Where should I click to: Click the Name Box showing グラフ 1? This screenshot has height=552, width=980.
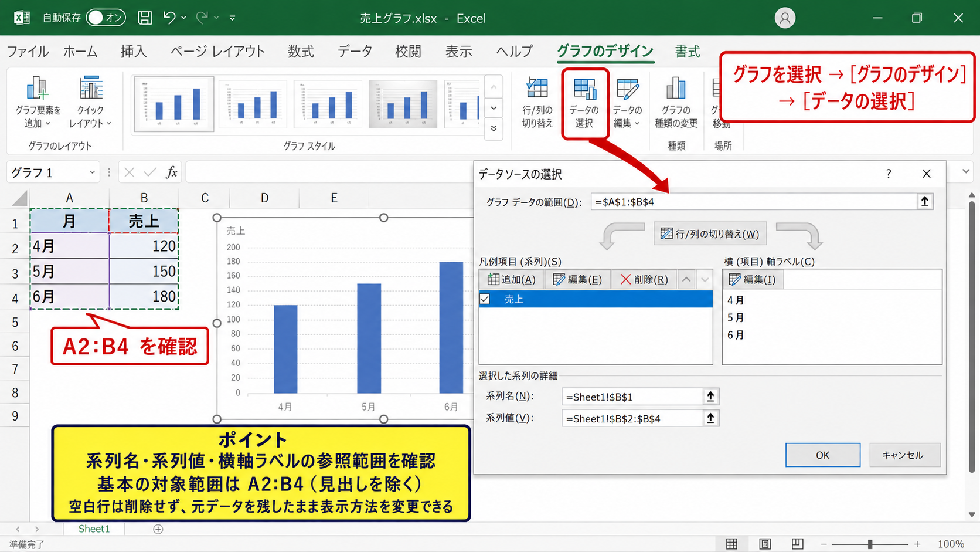coord(47,172)
